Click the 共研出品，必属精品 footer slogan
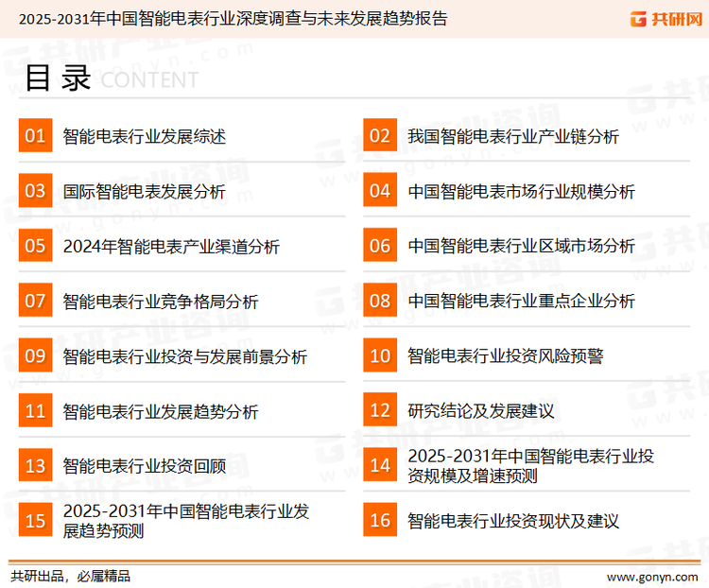The height and width of the screenshot is (588, 709). (71, 577)
